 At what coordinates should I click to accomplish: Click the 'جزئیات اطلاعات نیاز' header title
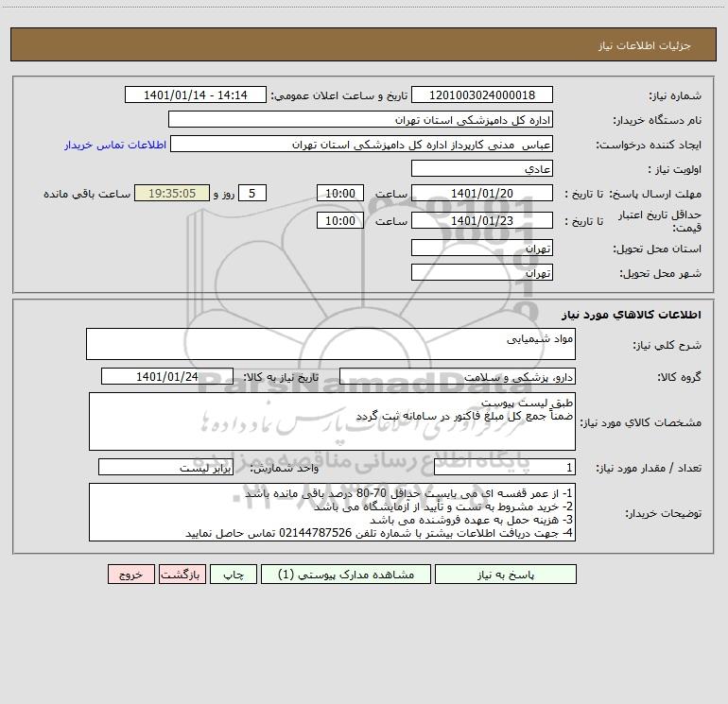[x=645, y=45]
